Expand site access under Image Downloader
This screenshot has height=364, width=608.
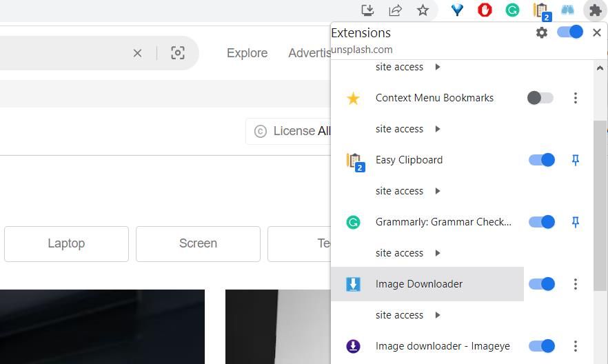(x=408, y=315)
